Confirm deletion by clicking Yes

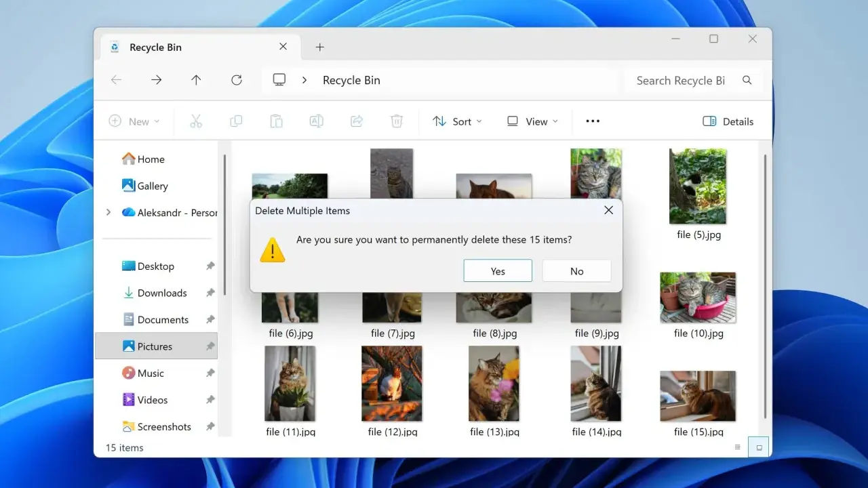(x=498, y=271)
